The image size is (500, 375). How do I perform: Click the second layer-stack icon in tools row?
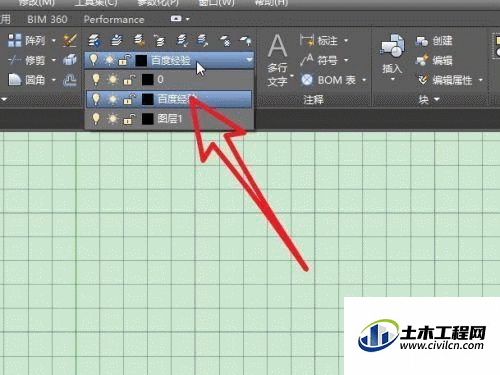click(116, 41)
